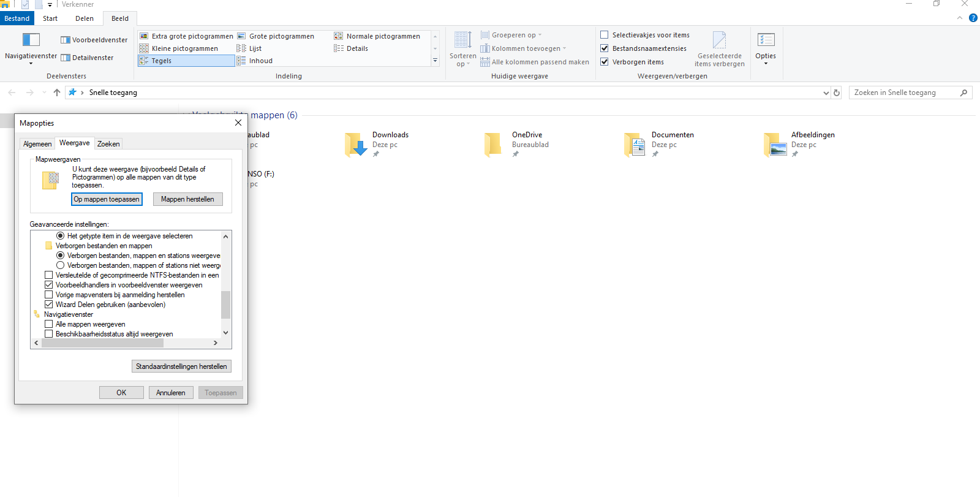This screenshot has height=497, width=980.
Task: Open the Quick Access Toolbar dropdown
Action: click(50, 5)
